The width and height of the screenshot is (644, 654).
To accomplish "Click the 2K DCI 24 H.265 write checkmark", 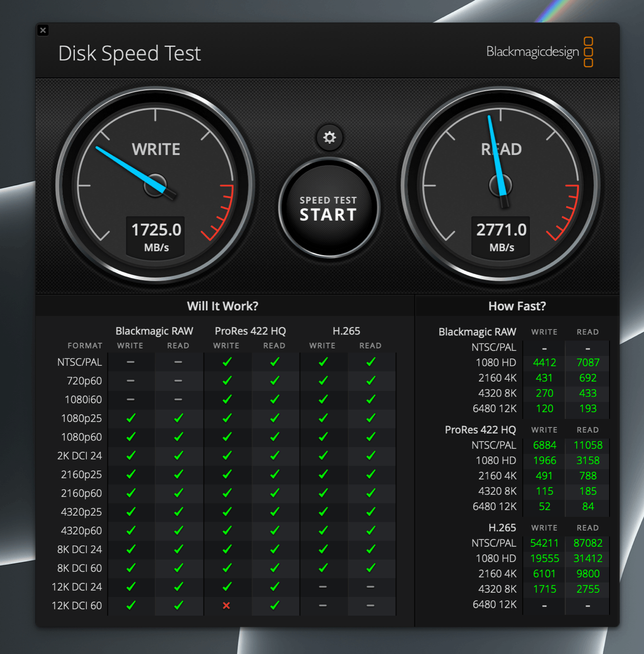I will pyautogui.click(x=323, y=455).
